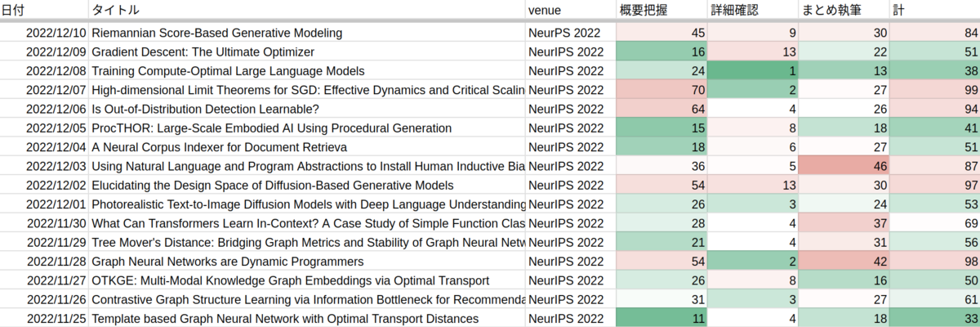Click total value 41 in ProcTHOR row
Screen dimensions: 980x327
tap(934, 128)
